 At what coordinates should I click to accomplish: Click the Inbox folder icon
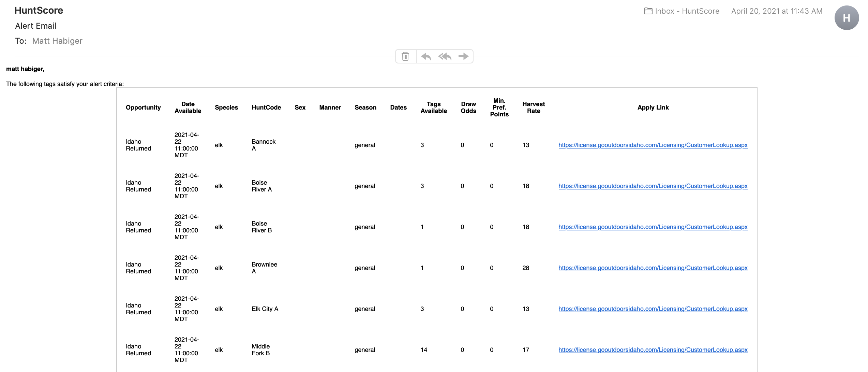(x=648, y=11)
